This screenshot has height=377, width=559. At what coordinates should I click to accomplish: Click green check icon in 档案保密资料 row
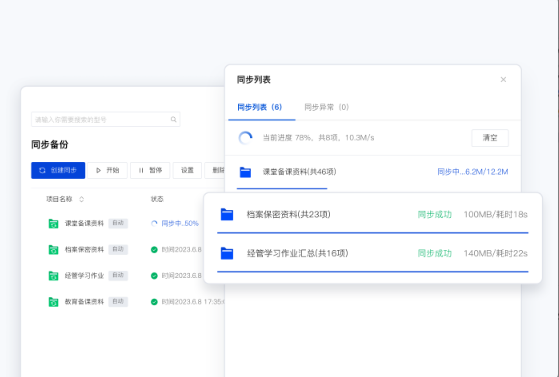click(x=154, y=250)
